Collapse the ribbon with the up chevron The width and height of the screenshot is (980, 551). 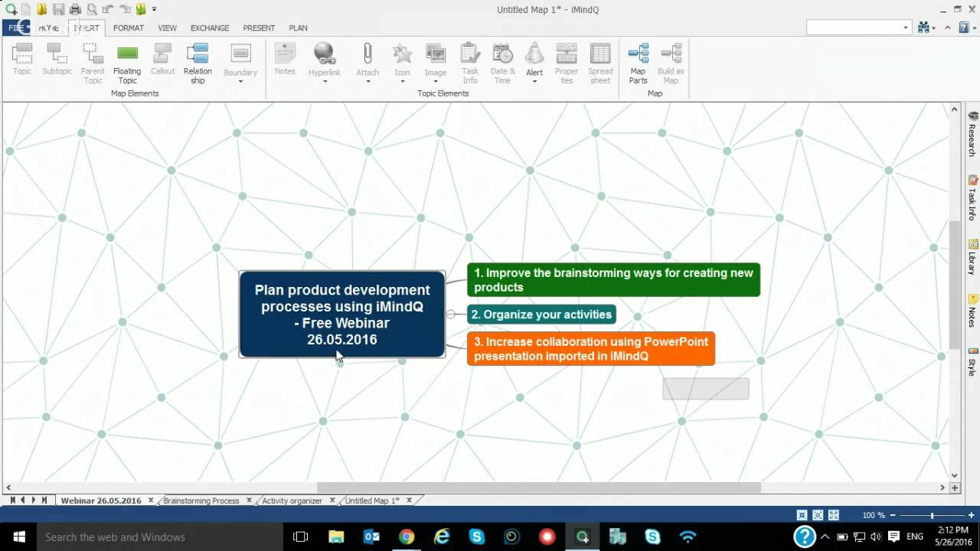tap(948, 28)
